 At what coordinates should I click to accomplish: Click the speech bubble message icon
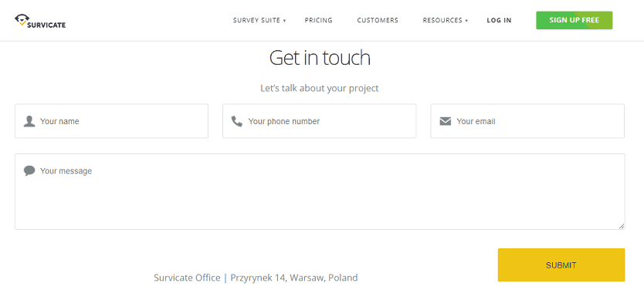[29, 170]
